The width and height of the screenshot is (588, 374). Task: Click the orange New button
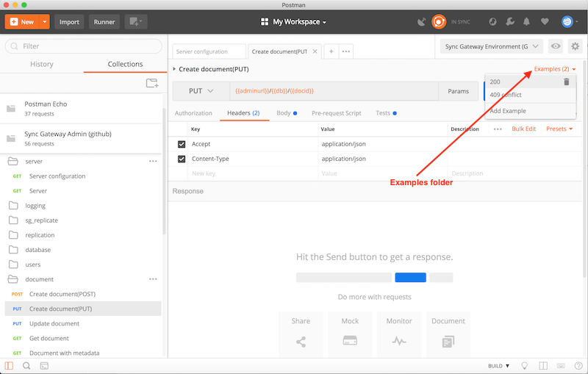click(23, 22)
